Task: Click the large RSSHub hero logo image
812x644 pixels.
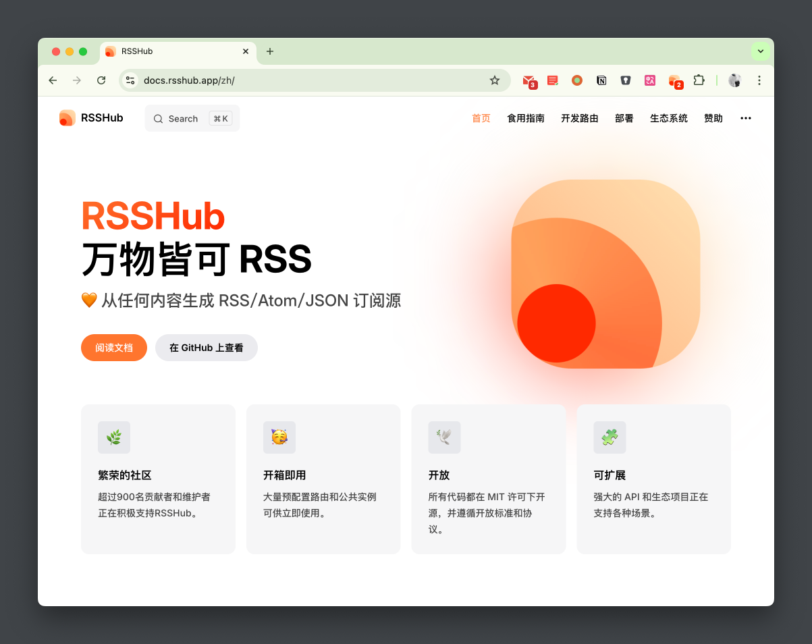Action: tap(605, 274)
